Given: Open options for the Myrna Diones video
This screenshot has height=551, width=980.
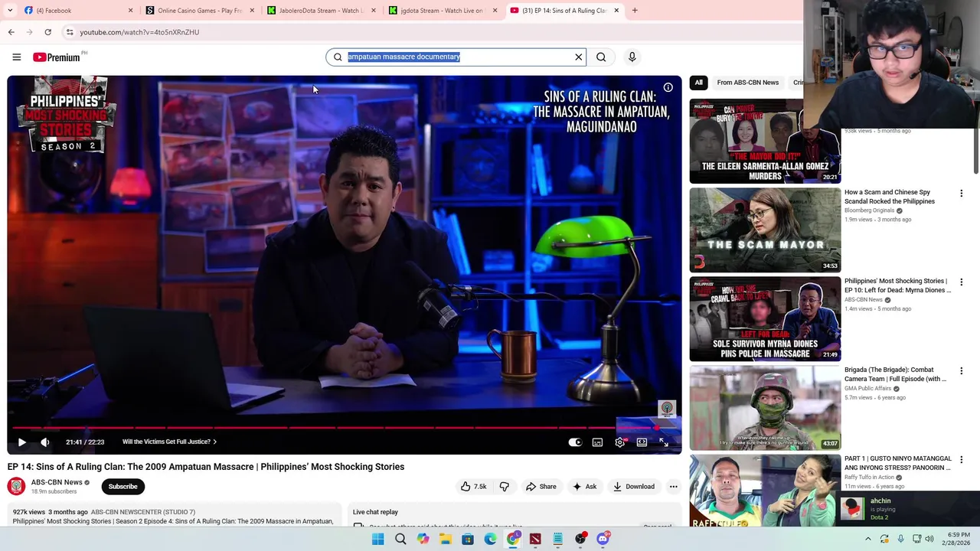Looking at the screenshot, I should coord(962,282).
